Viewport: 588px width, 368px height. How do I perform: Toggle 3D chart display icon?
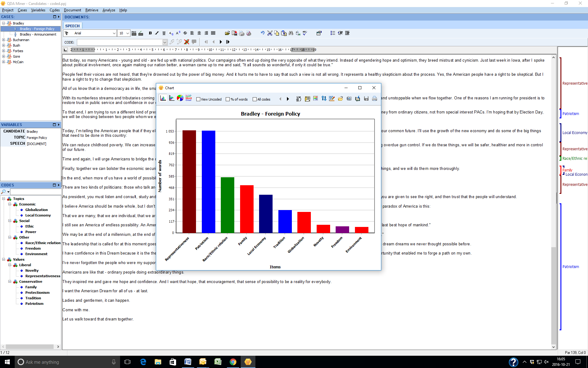tap(307, 99)
